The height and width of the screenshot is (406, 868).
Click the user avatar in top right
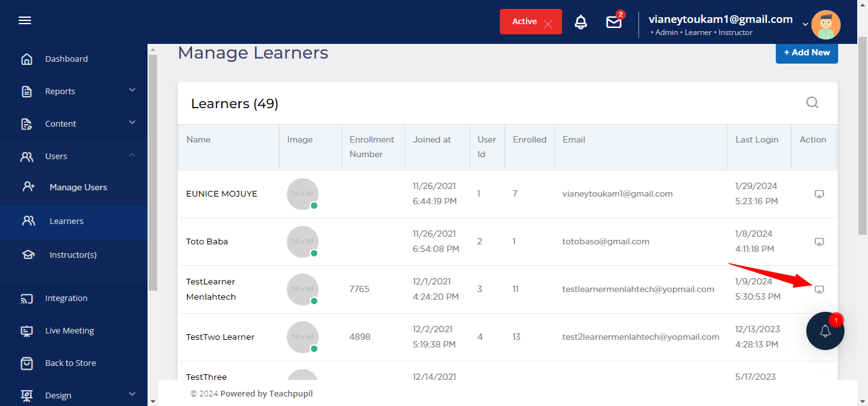point(825,25)
